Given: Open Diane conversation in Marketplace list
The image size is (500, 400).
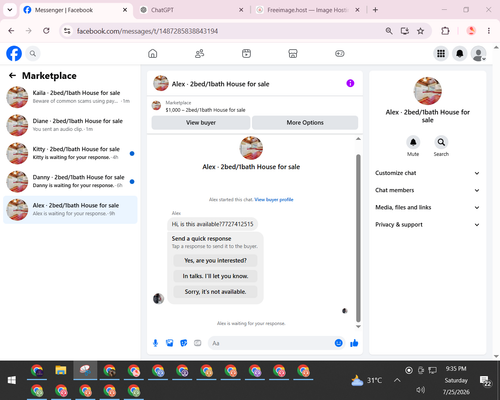Looking at the screenshot, I should coord(70,125).
